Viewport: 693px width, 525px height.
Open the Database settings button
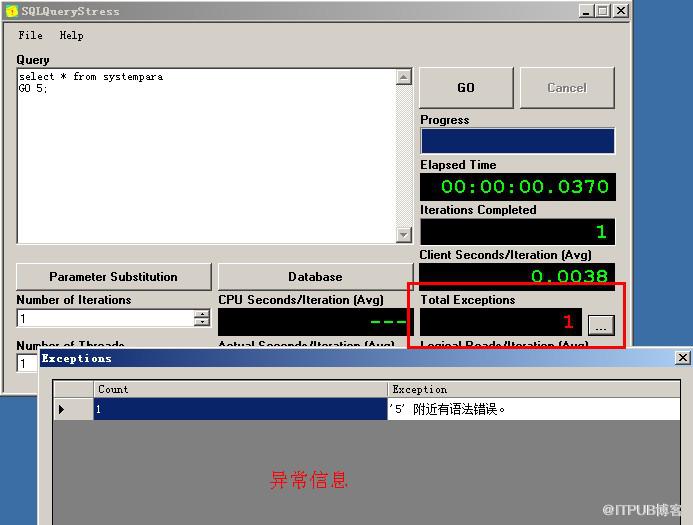(315, 277)
